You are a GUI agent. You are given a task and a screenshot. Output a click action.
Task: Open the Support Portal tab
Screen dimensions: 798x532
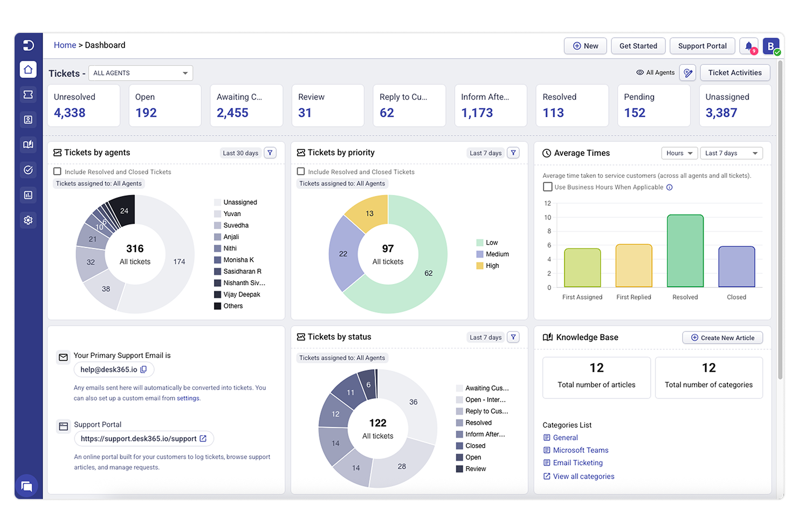tap(702, 46)
